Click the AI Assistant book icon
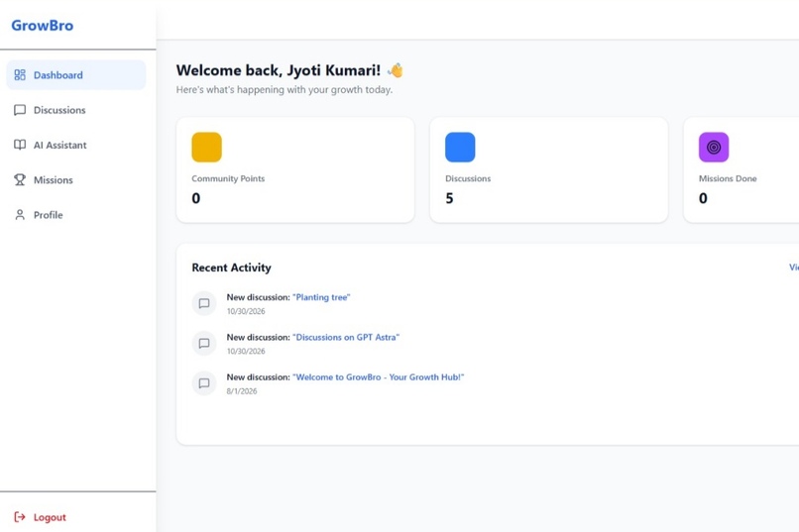The image size is (799, 532). [x=20, y=145]
